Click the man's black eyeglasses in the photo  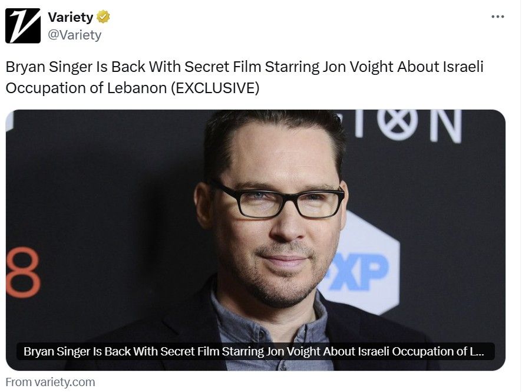coord(276,200)
